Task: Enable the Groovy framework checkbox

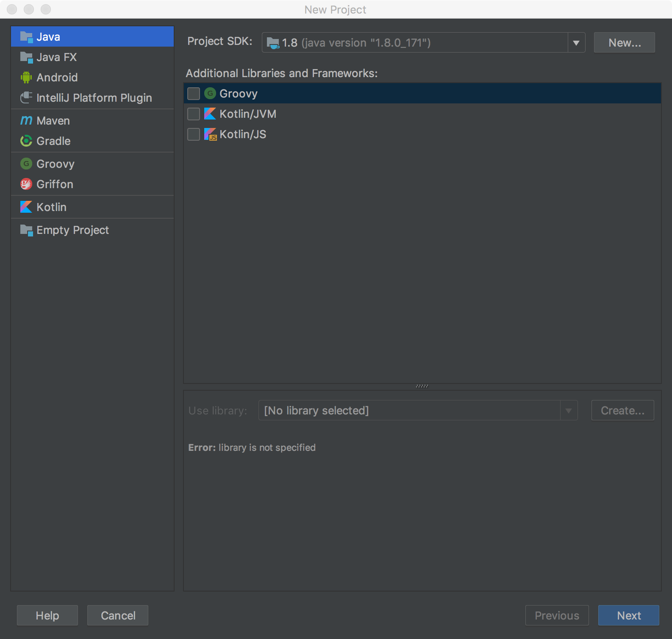Action: click(194, 94)
